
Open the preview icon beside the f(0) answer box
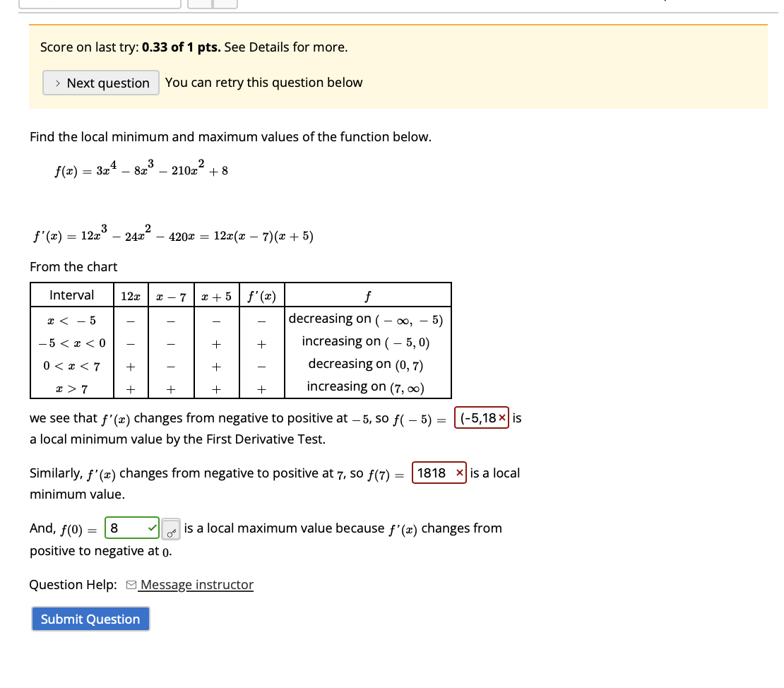pos(172,528)
